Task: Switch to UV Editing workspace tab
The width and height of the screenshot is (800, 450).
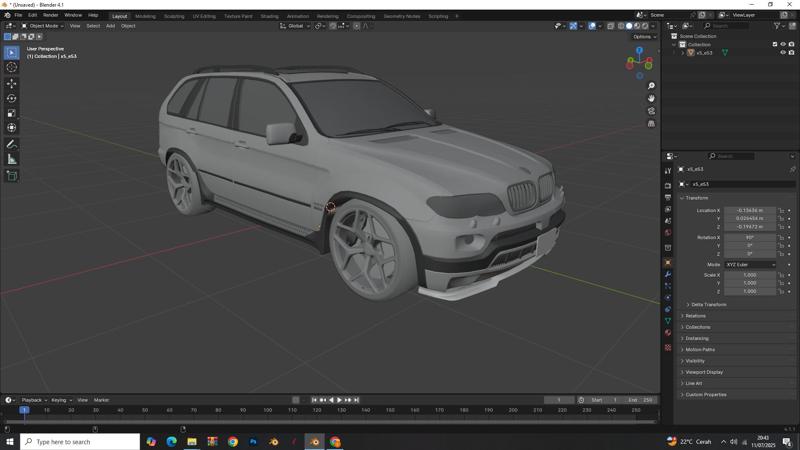Action: 204,16
